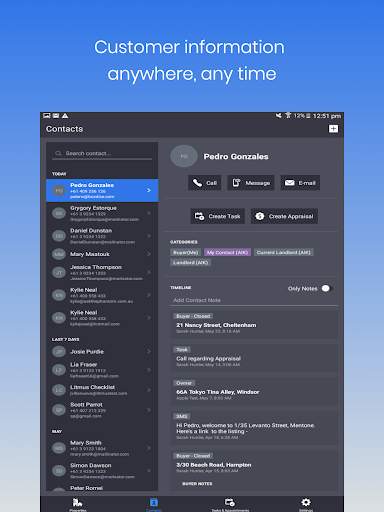Click Add Contact Note field
Image resolution: width=384 pixels, height=512 pixels.
[x=253, y=300]
